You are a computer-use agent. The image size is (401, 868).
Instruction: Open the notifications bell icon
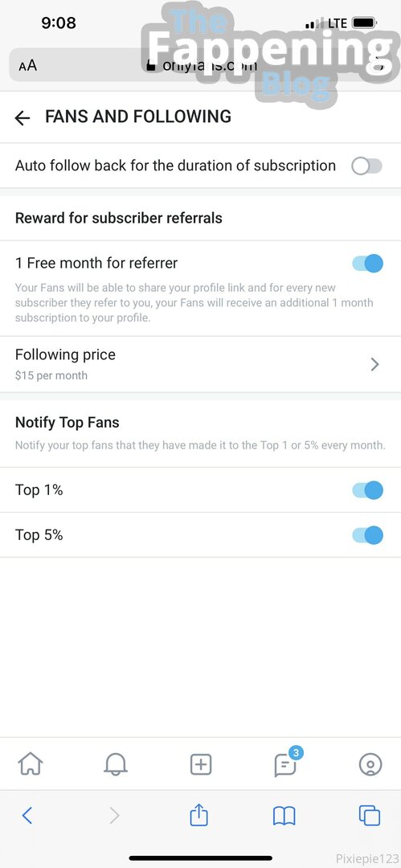116,764
